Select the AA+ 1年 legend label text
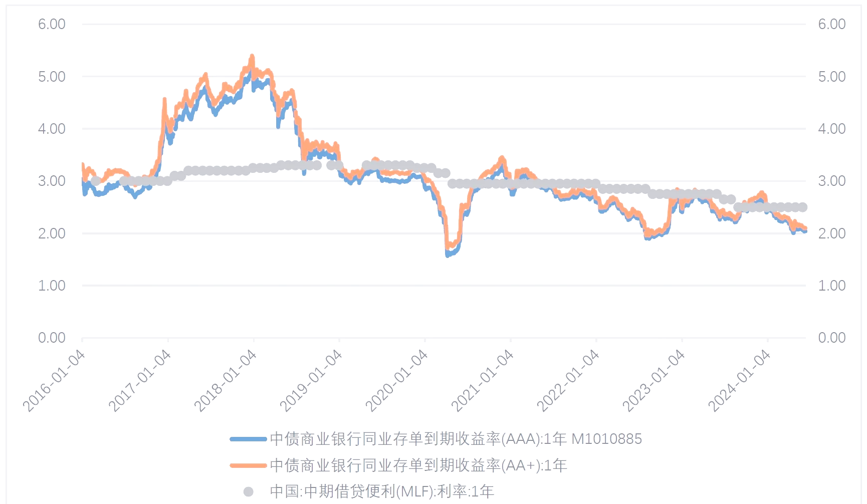This screenshot has width=867, height=504. pos(418,465)
